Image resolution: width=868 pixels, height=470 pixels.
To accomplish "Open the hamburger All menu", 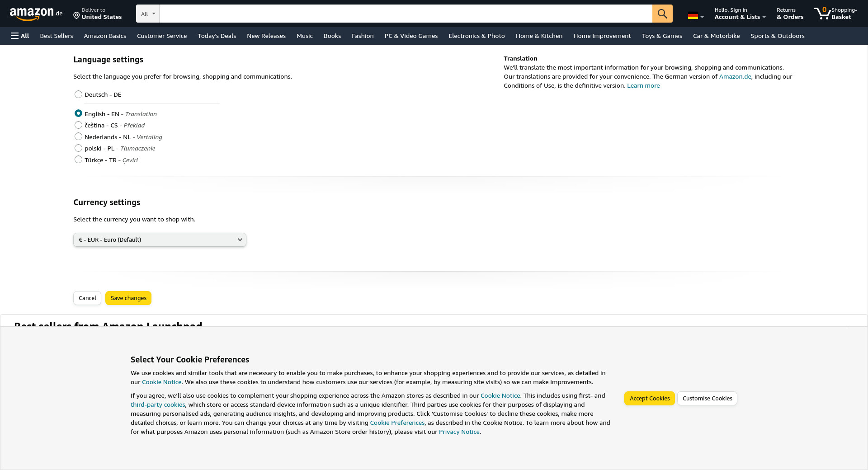I will pos(20,36).
